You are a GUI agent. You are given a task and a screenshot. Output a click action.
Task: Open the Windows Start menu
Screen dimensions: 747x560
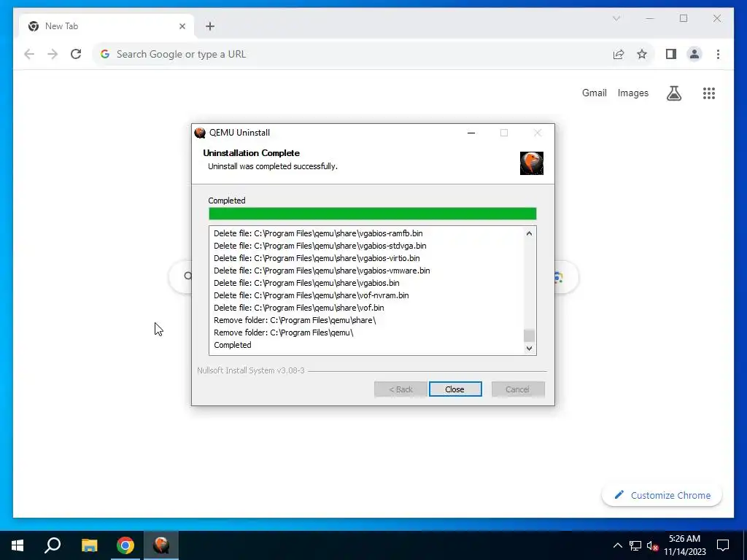(x=18, y=545)
